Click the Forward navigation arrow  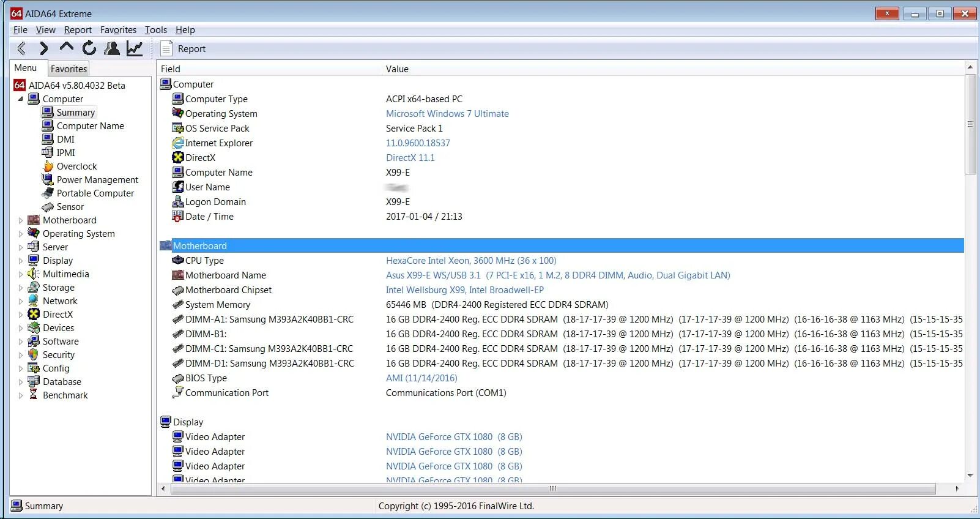(43, 48)
